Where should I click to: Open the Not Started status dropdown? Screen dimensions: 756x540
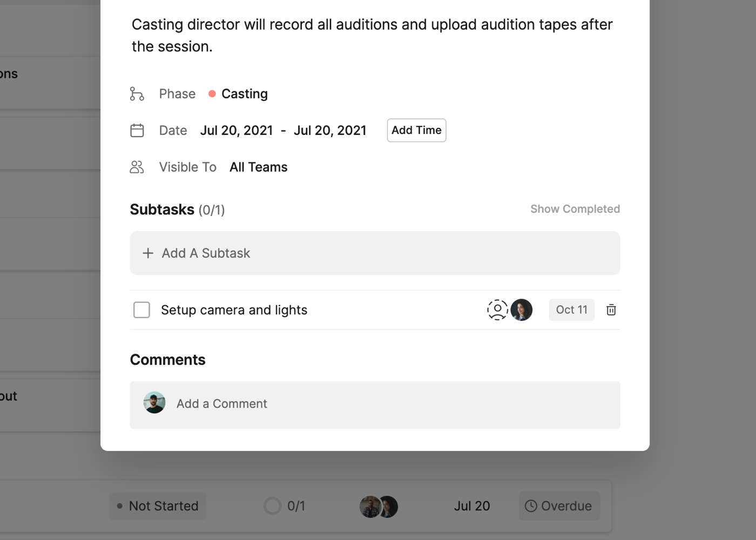click(158, 506)
